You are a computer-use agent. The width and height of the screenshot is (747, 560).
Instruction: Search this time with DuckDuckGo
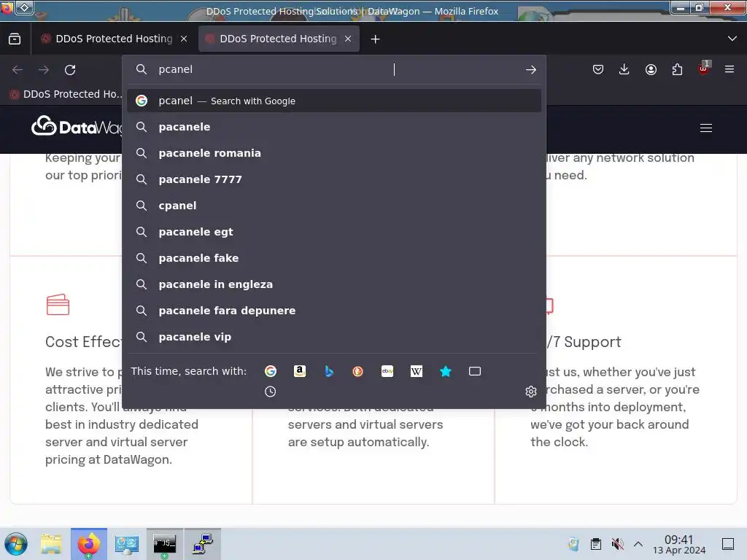357,371
